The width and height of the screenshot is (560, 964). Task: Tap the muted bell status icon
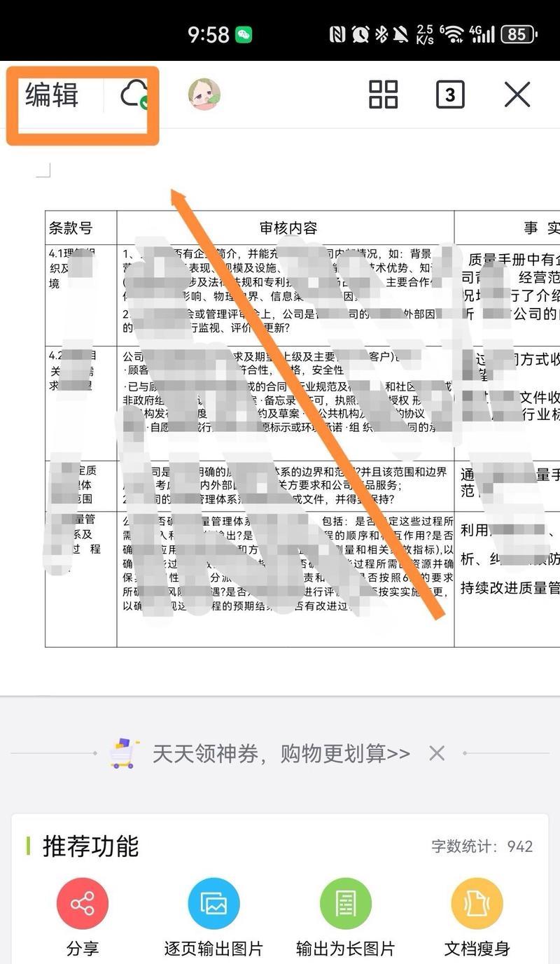401,34
